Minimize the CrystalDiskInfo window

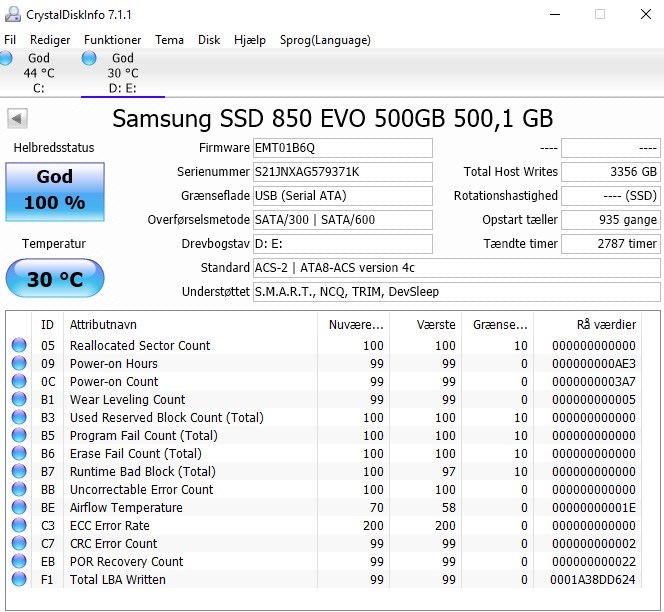tap(555, 14)
